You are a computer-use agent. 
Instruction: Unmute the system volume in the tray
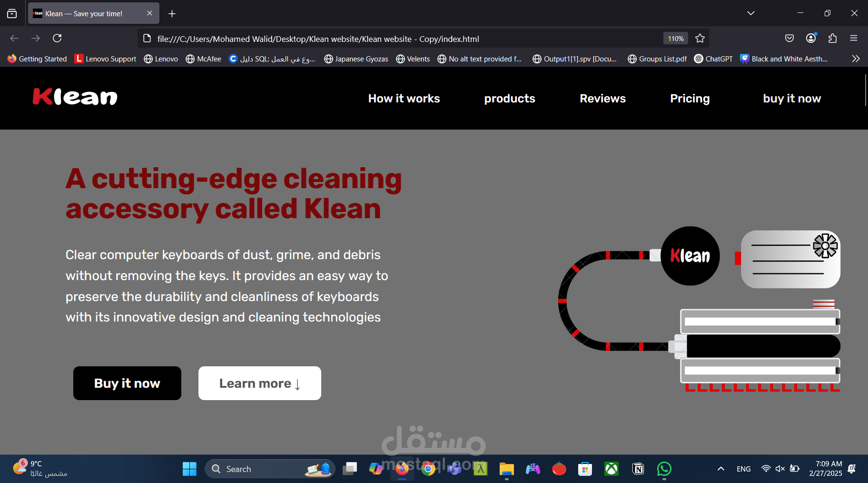(x=780, y=469)
